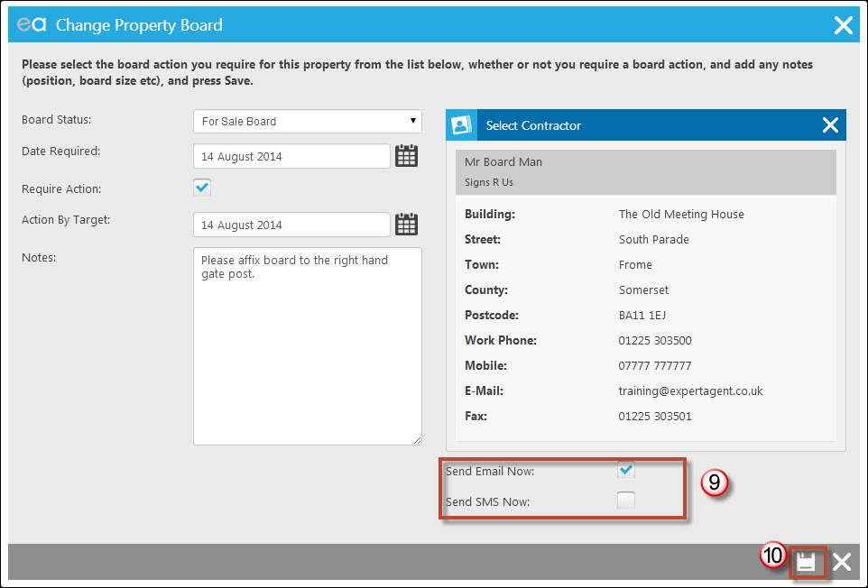Click the Frome town value
Viewport: 868px width, 588px height.
pos(635,264)
